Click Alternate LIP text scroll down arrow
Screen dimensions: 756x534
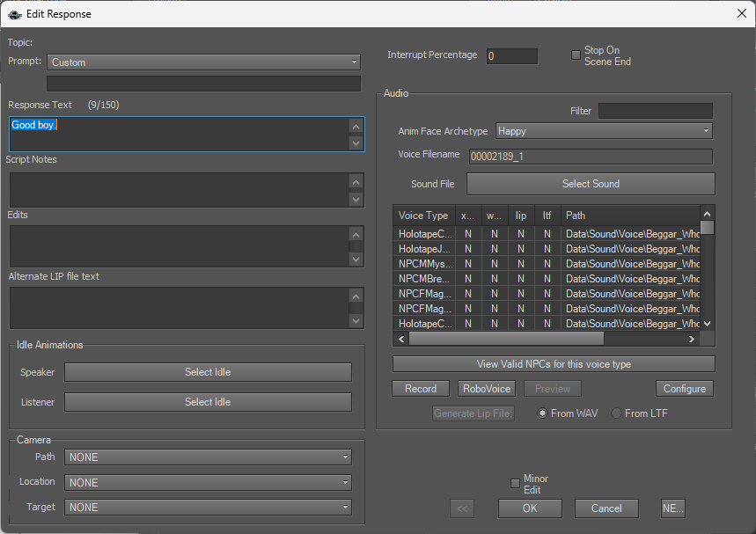(356, 320)
